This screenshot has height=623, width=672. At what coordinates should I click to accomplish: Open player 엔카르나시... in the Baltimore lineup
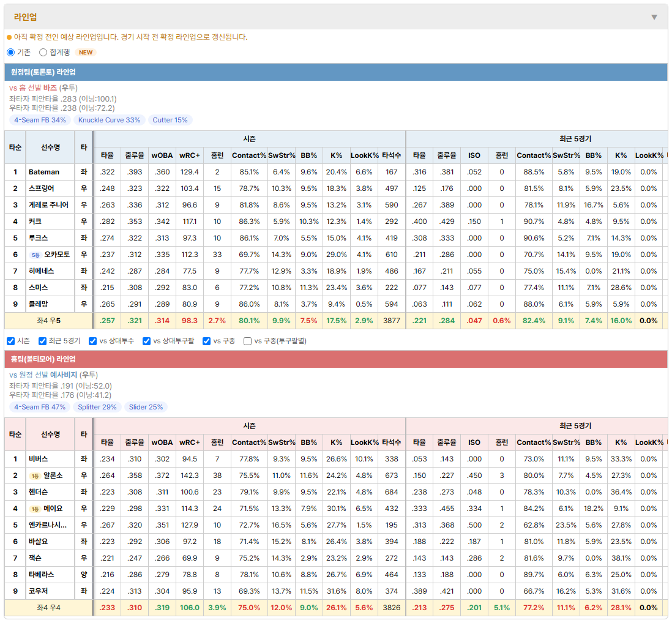48,525
